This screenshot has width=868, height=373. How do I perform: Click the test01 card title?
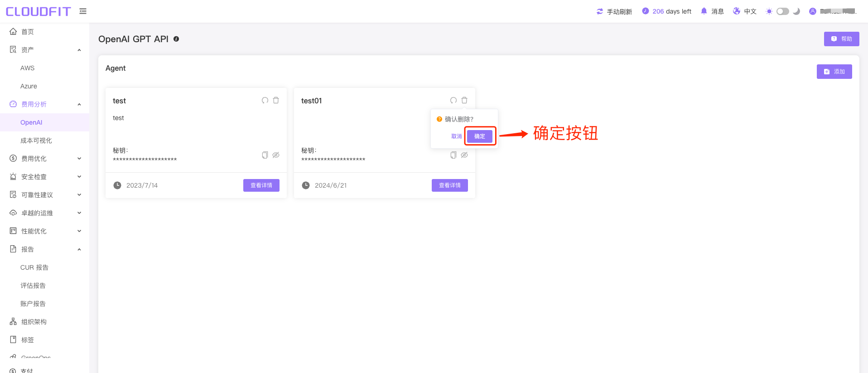point(312,101)
